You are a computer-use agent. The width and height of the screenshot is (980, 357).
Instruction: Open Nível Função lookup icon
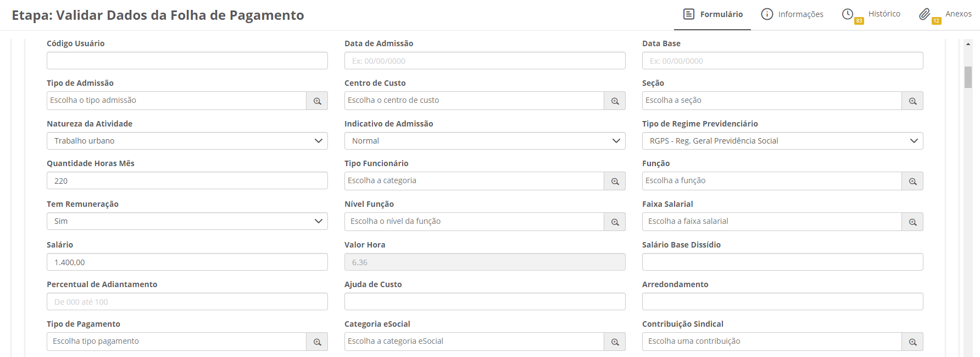click(x=615, y=222)
